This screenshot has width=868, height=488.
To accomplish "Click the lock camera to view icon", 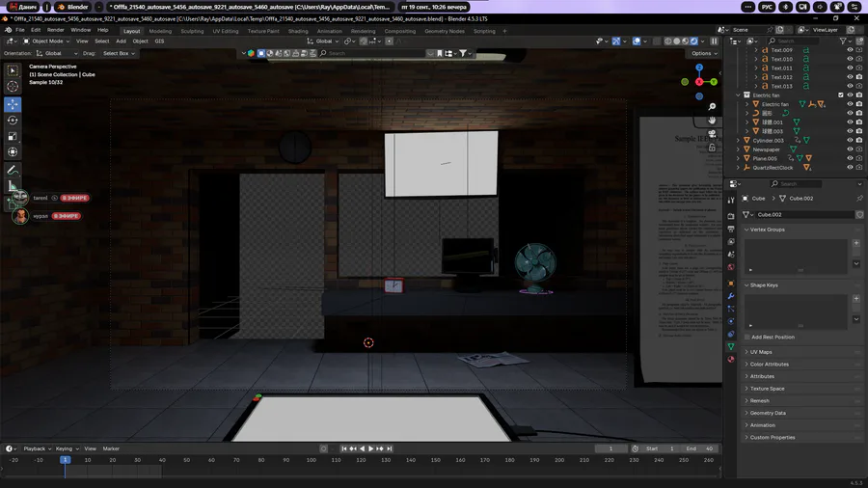I will pyautogui.click(x=712, y=148).
